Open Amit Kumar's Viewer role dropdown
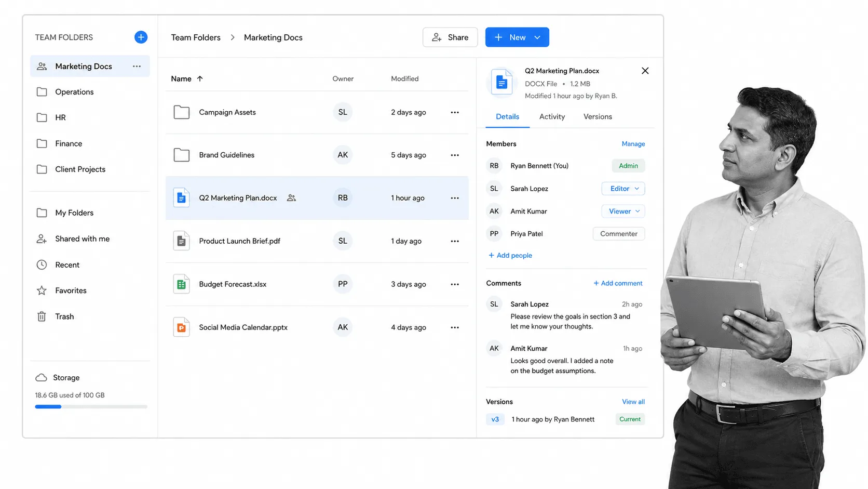Screen dimensions: 868x489 pyautogui.click(x=623, y=211)
